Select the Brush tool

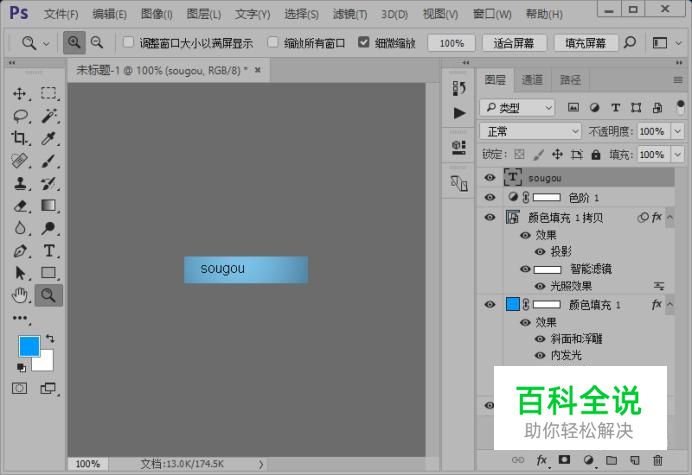coord(49,161)
